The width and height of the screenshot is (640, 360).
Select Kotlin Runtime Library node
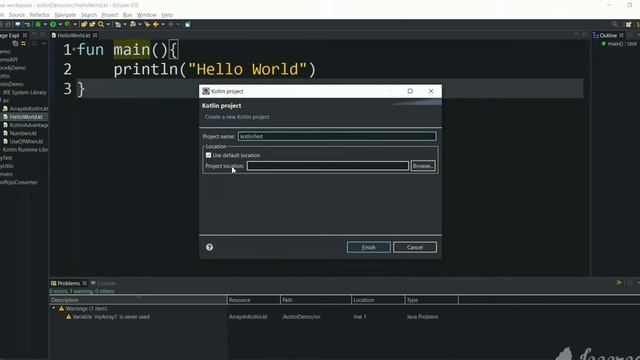[x=25, y=150]
